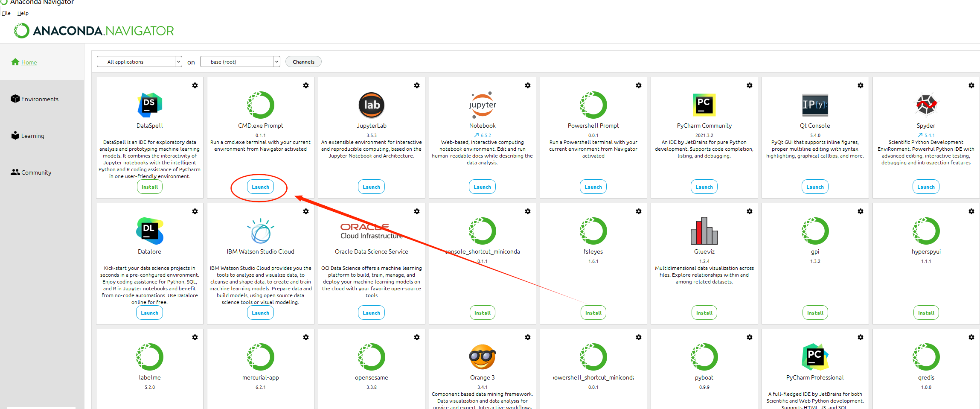The height and width of the screenshot is (409, 980).
Task: Click Notebook update version 6.5.2 link
Action: tap(483, 135)
